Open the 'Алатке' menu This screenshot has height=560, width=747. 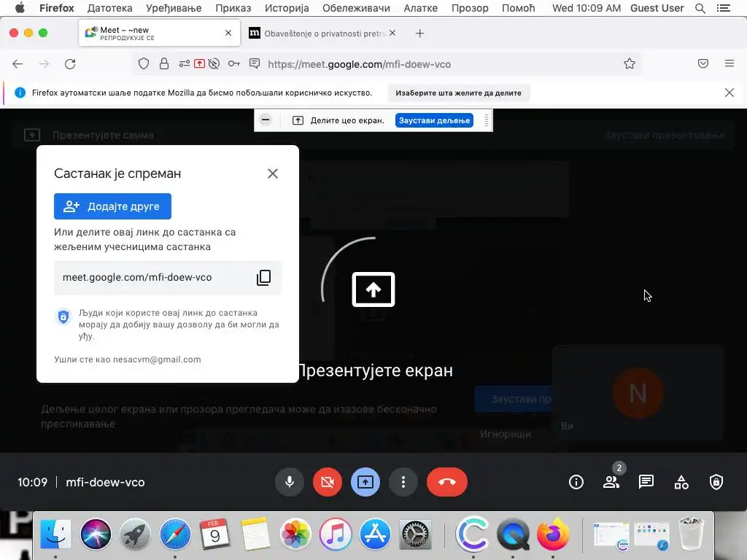click(x=421, y=8)
